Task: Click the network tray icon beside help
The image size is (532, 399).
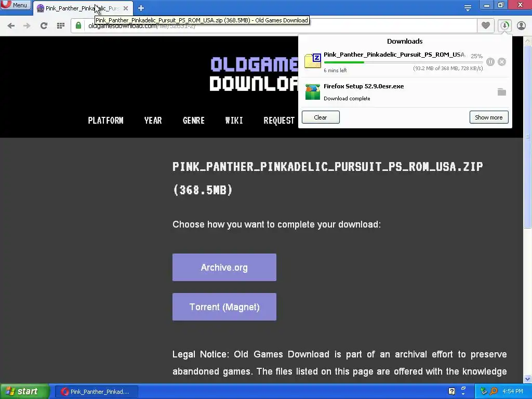Action: click(x=463, y=389)
